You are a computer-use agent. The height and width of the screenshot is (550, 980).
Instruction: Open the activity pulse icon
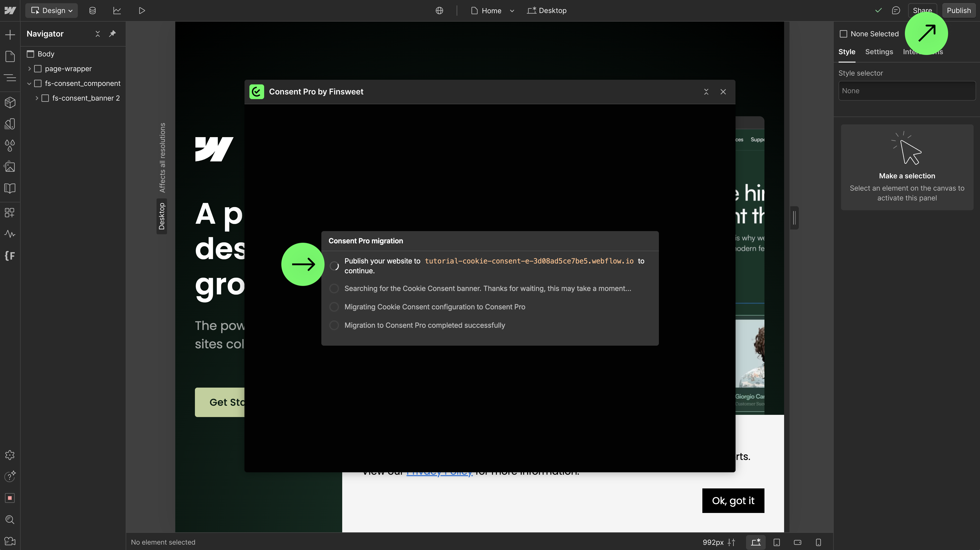pyautogui.click(x=10, y=234)
